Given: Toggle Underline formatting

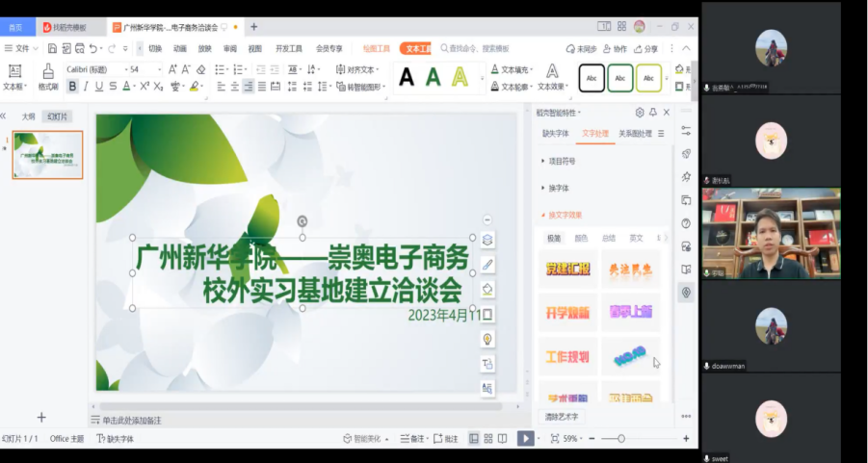Looking at the screenshot, I should [99, 87].
